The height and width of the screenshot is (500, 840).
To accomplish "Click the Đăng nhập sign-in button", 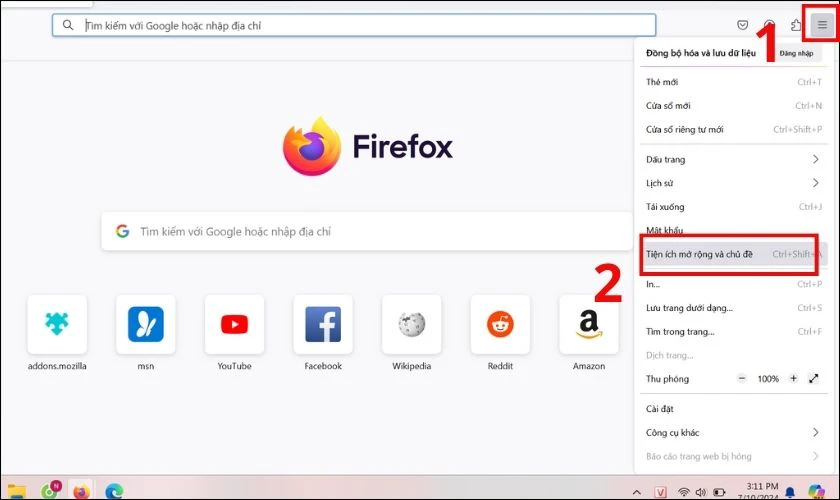I will click(x=796, y=53).
